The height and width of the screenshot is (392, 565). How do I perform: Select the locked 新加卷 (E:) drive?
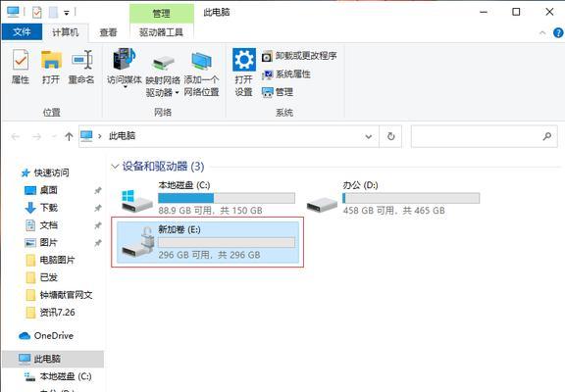click(208, 242)
